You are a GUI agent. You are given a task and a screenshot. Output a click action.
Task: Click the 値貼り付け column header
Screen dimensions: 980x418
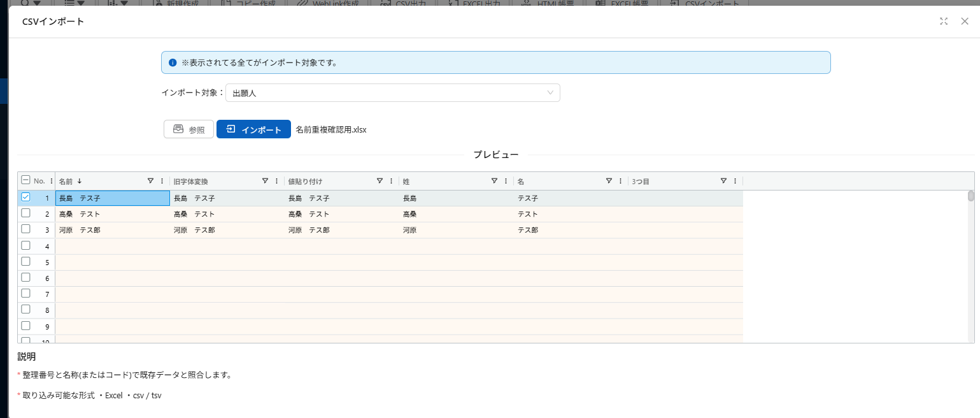coord(306,182)
